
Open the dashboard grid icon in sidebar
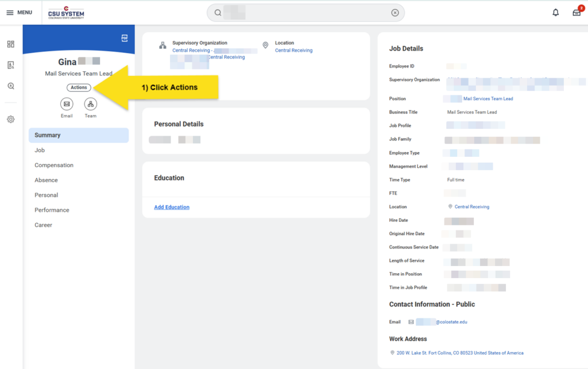[11, 44]
